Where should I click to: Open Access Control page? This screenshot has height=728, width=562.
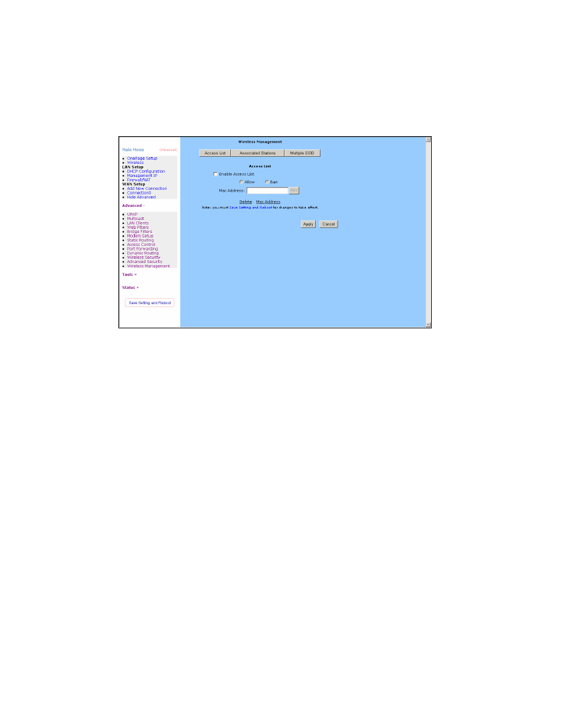pos(141,245)
